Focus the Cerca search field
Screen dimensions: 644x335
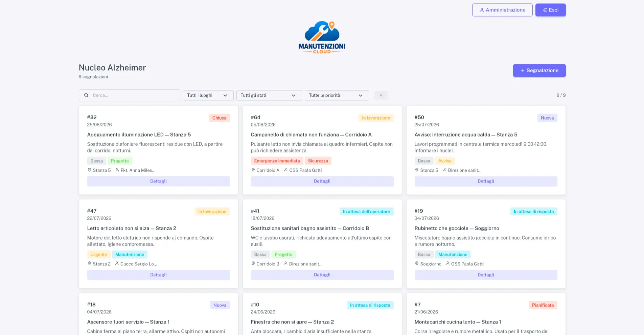coord(130,95)
